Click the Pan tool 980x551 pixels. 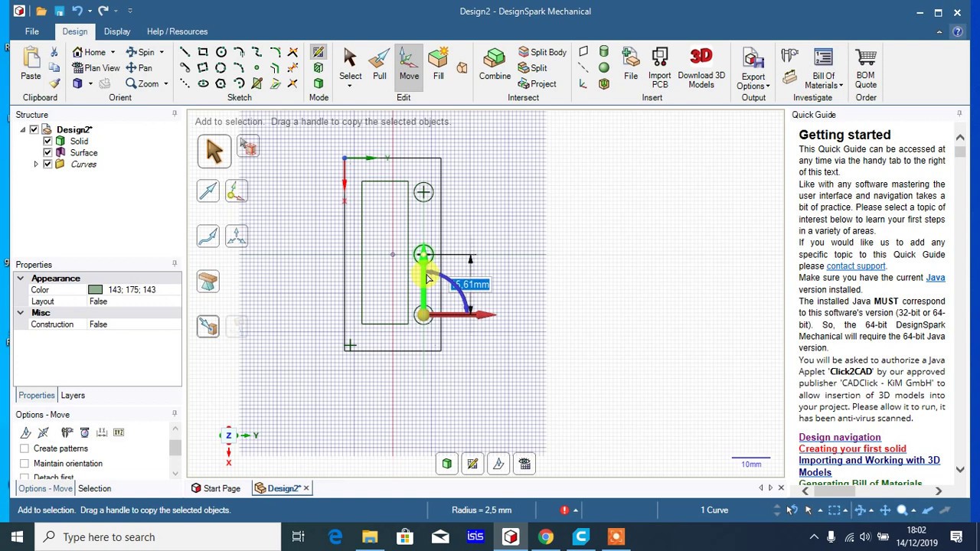139,68
